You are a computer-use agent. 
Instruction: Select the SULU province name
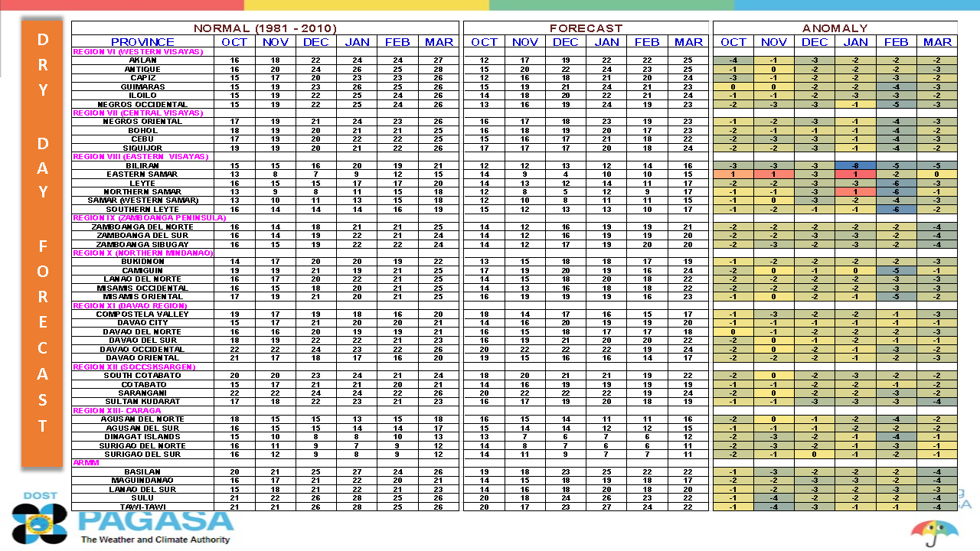tap(142, 497)
